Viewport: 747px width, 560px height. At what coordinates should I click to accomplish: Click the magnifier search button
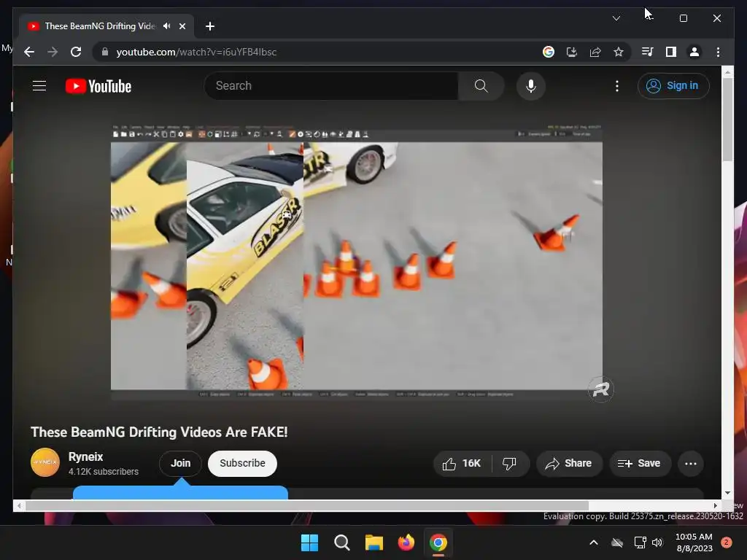pos(481,86)
